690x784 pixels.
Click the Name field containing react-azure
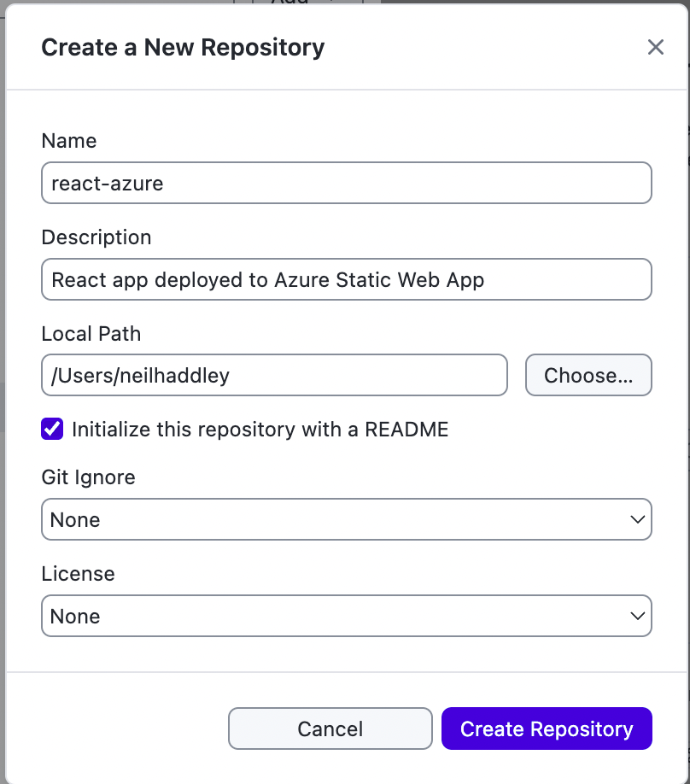pos(346,183)
